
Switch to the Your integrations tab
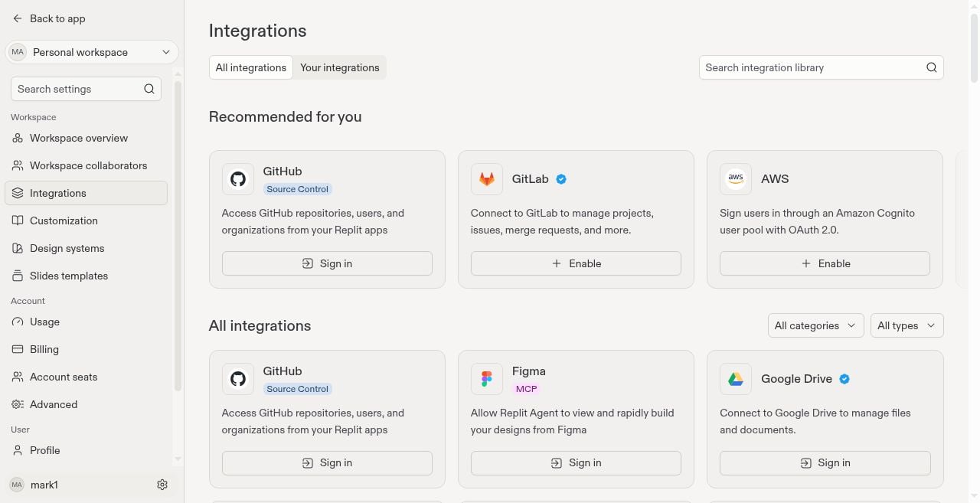click(x=340, y=67)
